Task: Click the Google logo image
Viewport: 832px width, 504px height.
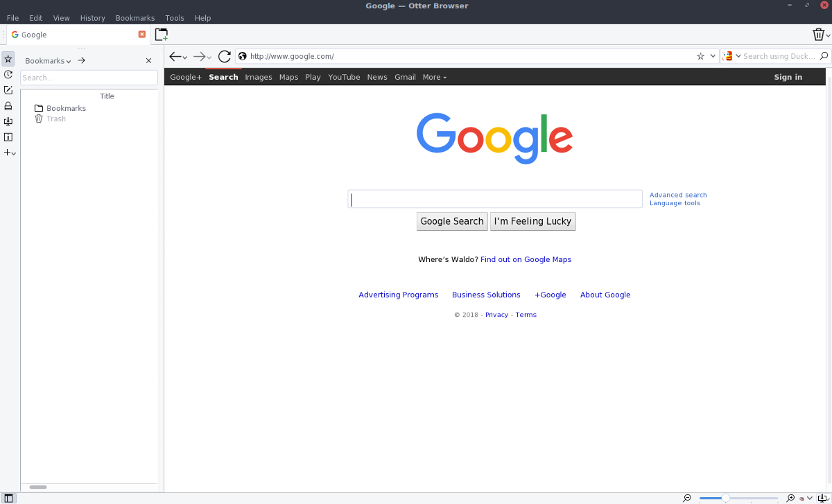Action: 494,138
